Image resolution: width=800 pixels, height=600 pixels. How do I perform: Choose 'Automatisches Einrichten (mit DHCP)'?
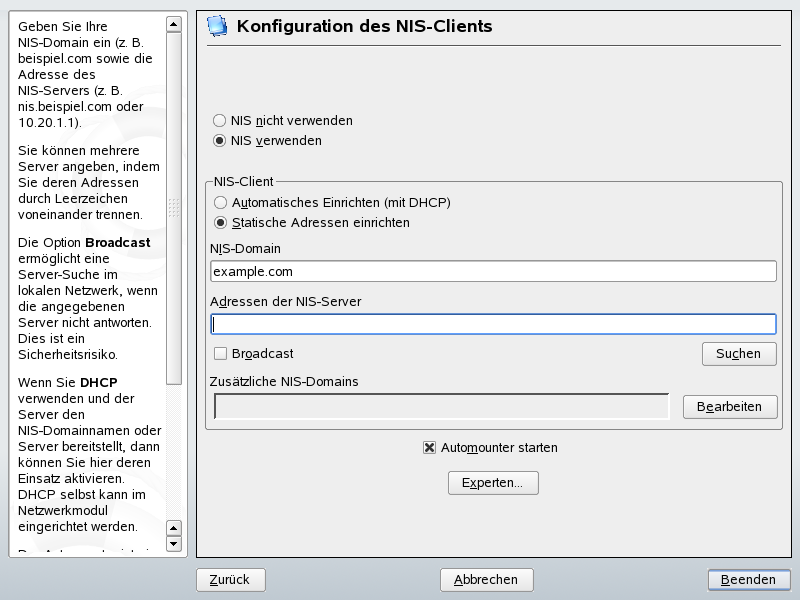click(x=220, y=202)
